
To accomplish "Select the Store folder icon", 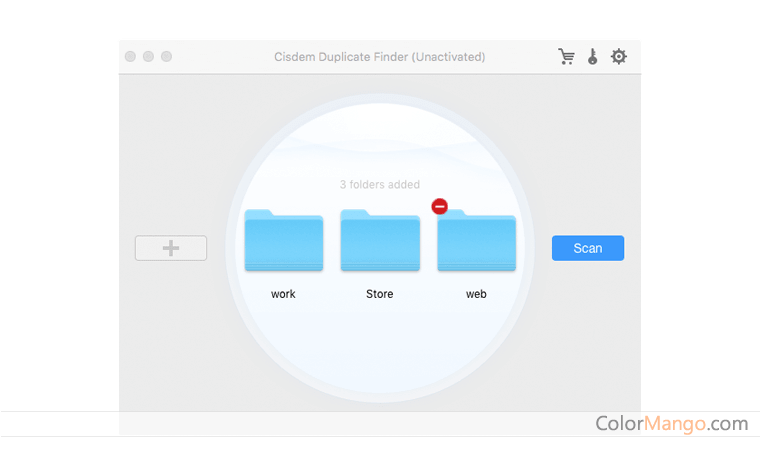I will click(380, 240).
